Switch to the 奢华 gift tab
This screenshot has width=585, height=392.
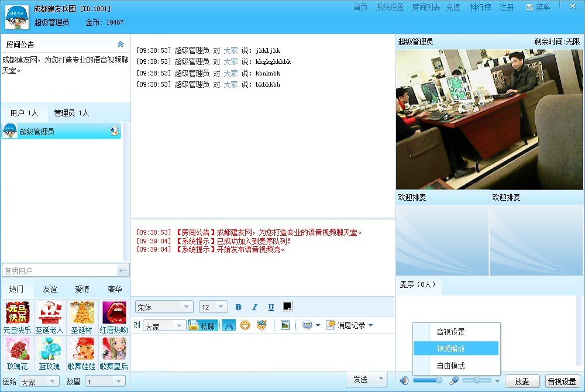tap(115, 289)
